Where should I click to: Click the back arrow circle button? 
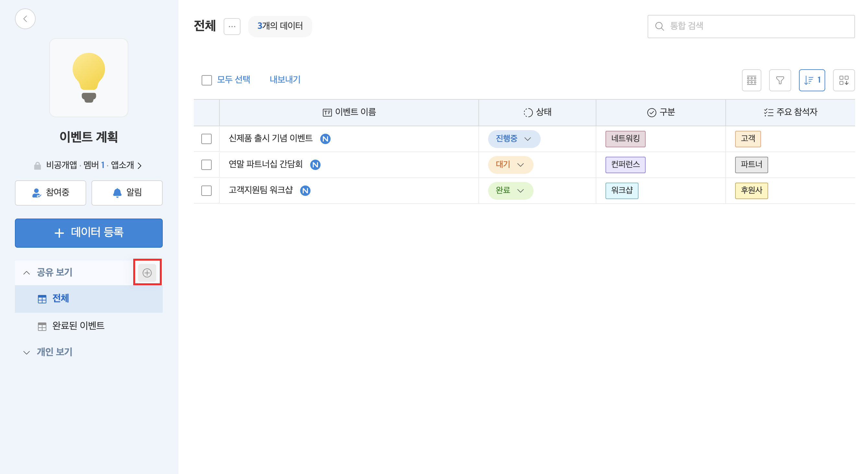coord(25,19)
